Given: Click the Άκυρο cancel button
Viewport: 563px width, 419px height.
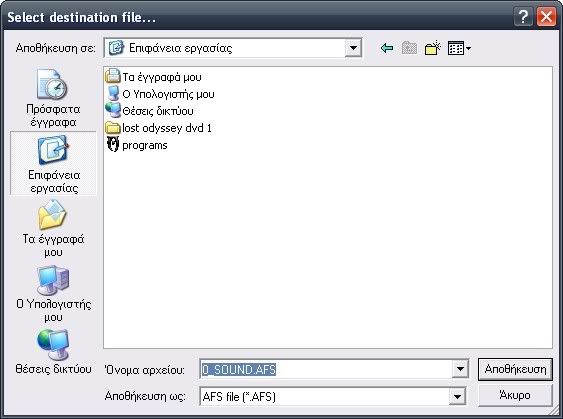Looking at the screenshot, I should [x=515, y=395].
